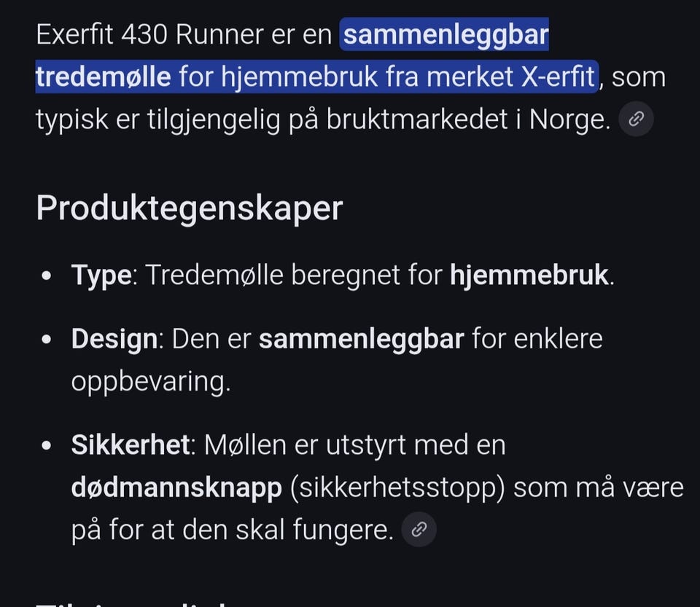Click the 'Produktegenskaper' heading
This screenshot has height=607, width=700.
coord(189,208)
